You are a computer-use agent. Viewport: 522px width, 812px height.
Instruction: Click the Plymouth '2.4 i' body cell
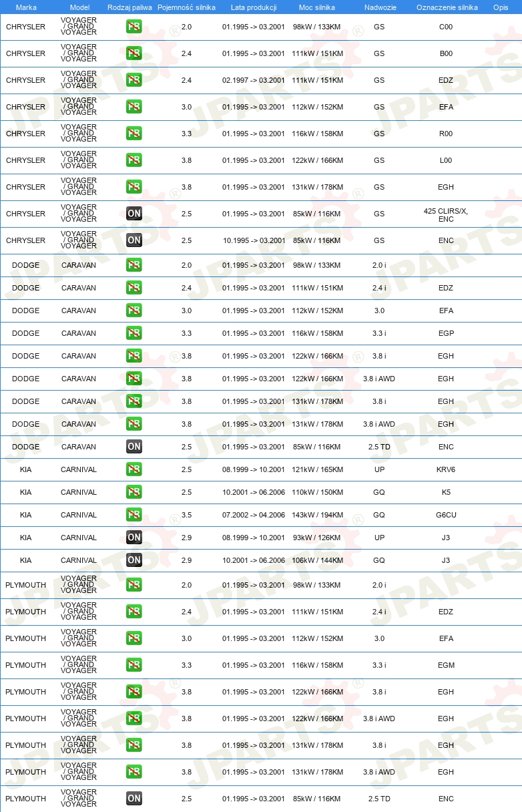pos(379,612)
